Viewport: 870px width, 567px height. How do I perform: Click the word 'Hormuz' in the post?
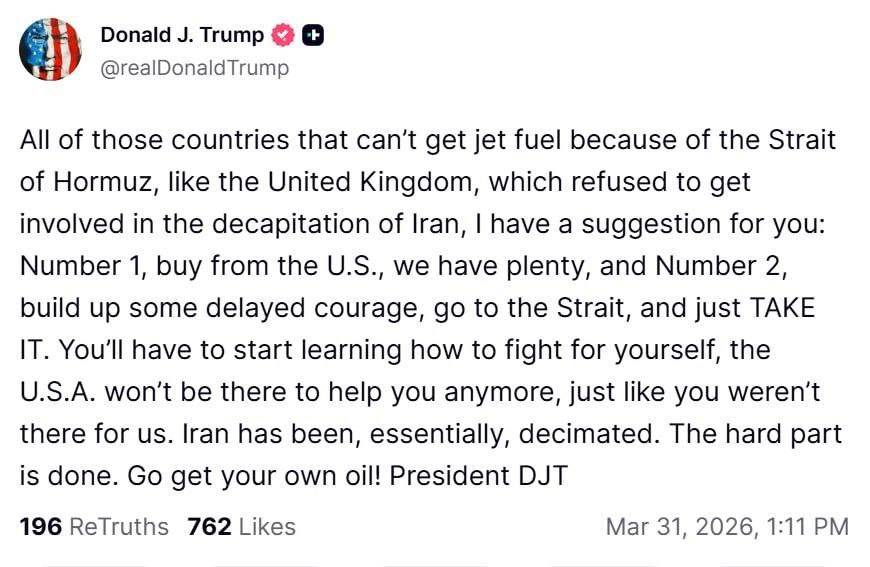coord(102,182)
